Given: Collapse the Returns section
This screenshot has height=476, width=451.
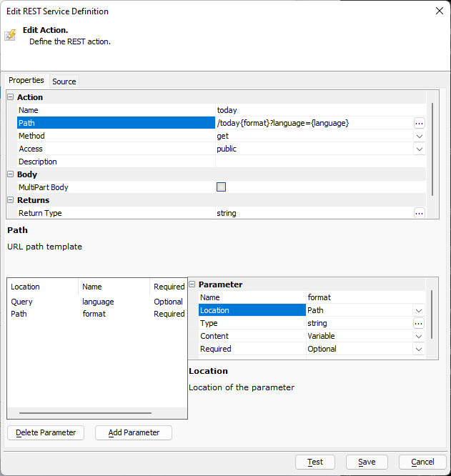Looking at the screenshot, I should 11,199.
